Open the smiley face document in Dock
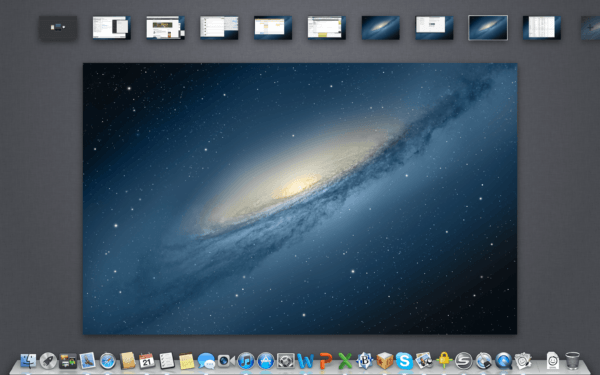The height and width of the screenshot is (375, 600). point(553,361)
